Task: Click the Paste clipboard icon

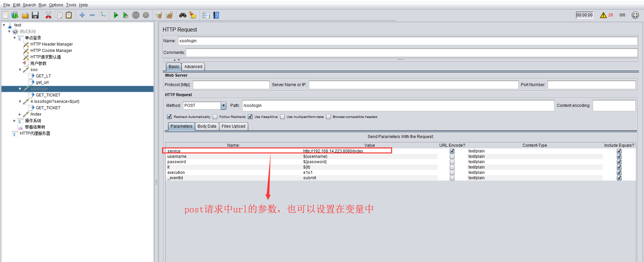Action: pos(69,15)
